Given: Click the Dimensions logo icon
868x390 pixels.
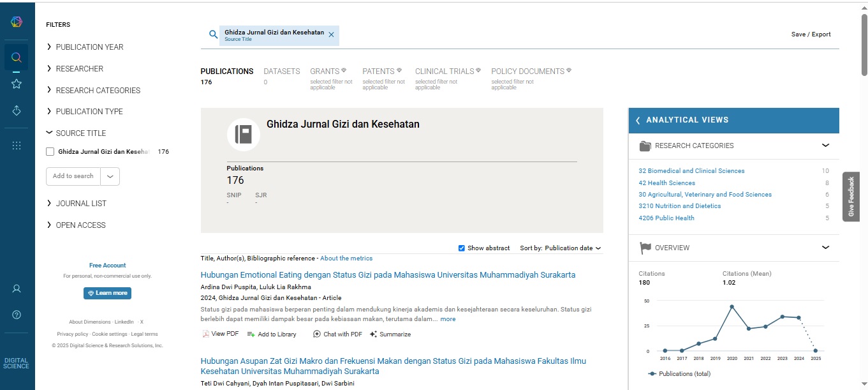Looking at the screenshot, I should (x=17, y=22).
